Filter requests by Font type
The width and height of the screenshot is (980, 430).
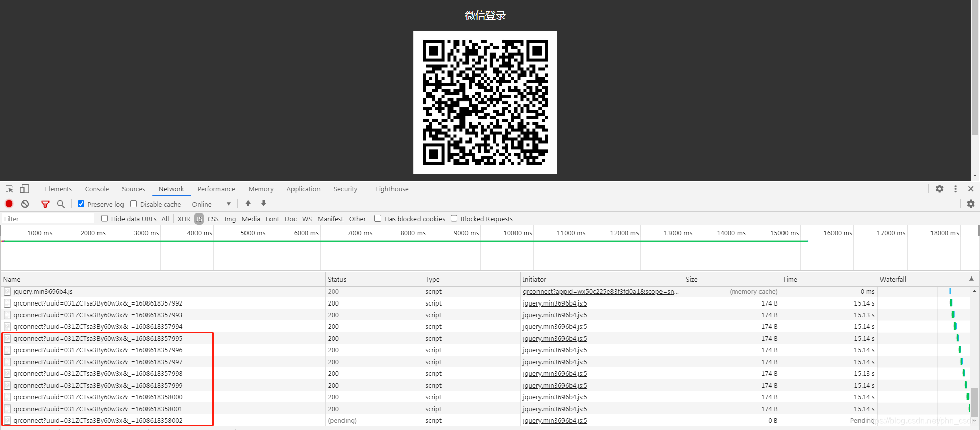click(273, 219)
